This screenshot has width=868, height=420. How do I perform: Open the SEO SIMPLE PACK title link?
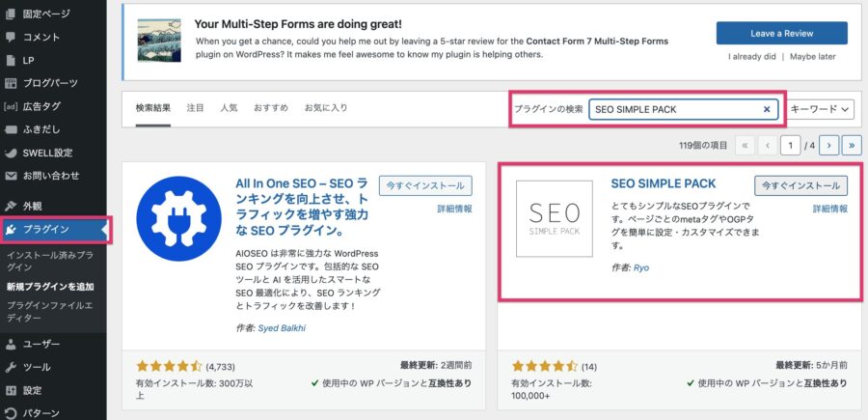coord(664,183)
